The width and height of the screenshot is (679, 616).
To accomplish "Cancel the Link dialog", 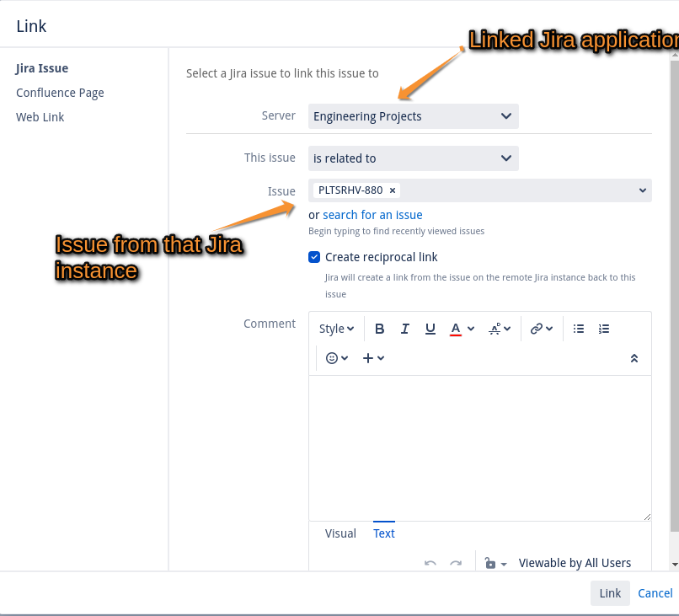I will click(655, 593).
